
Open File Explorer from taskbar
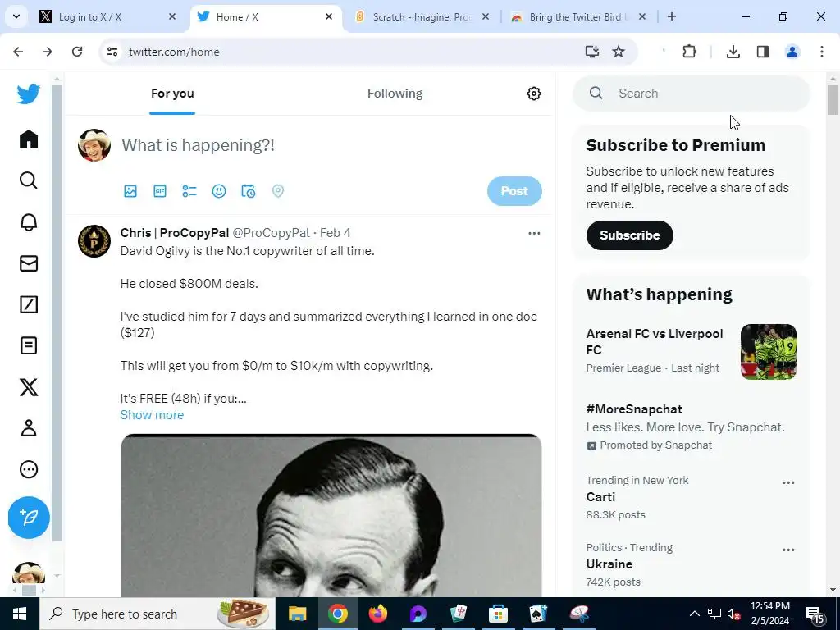pos(297,614)
